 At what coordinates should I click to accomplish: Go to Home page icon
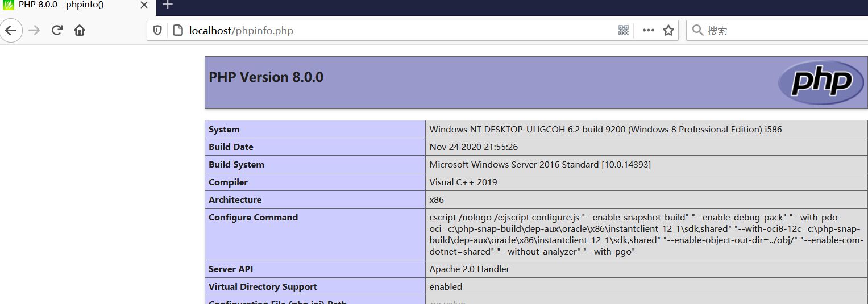(x=80, y=30)
